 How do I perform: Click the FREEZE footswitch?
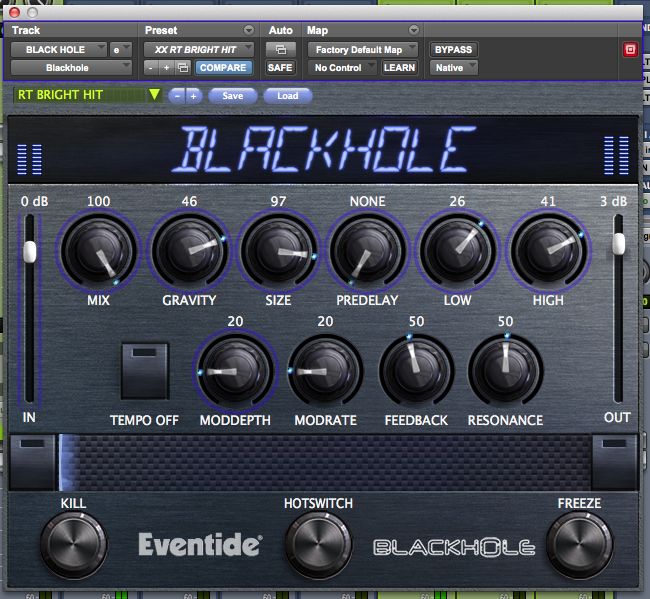pyautogui.click(x=579, y=545)
